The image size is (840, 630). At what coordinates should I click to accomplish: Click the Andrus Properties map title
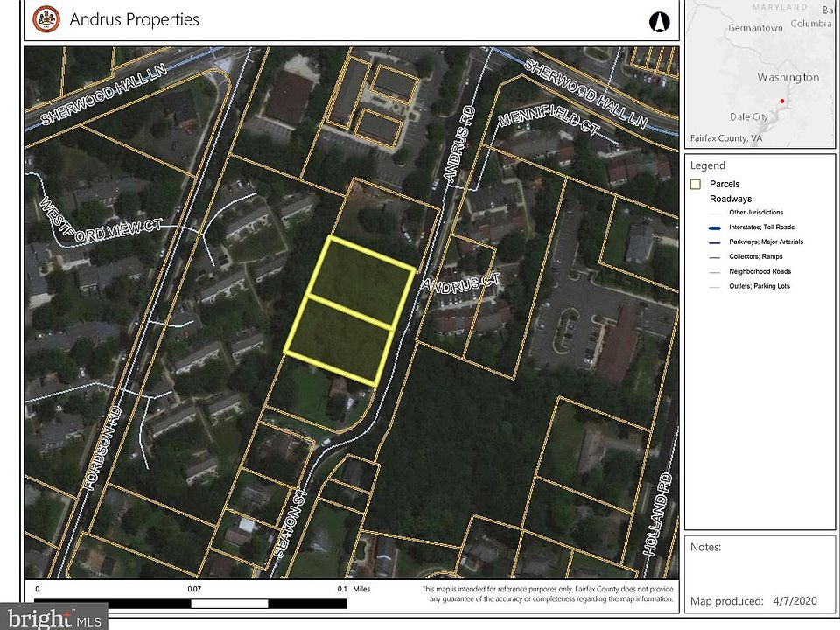pyautogui.click(x=134, y=19)
